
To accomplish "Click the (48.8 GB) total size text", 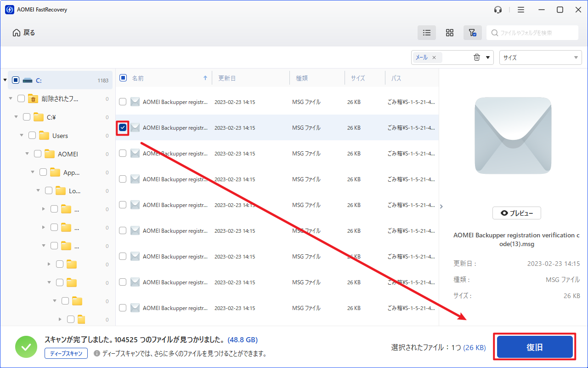I will (x=243, y=340).
